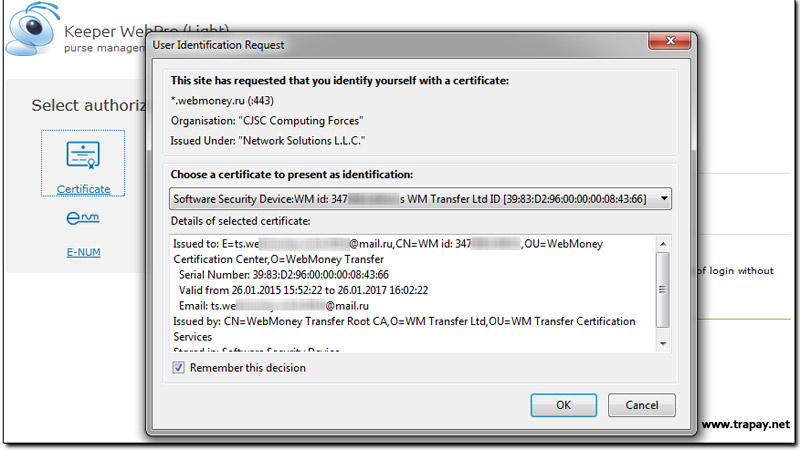Click the Valid from date line
Screen dimensions: 800x450
303,290
